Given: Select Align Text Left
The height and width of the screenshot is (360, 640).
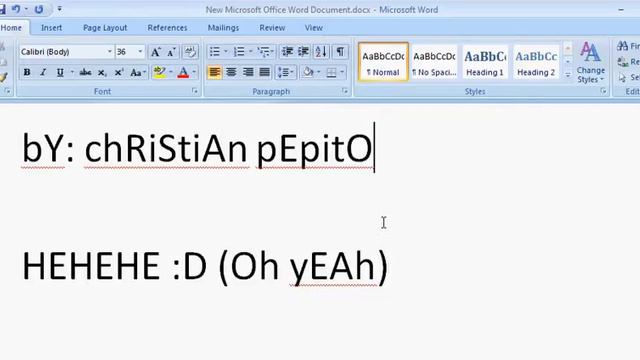Looking at the screenshot, I should pyautogui.click(x=215, y=73).
